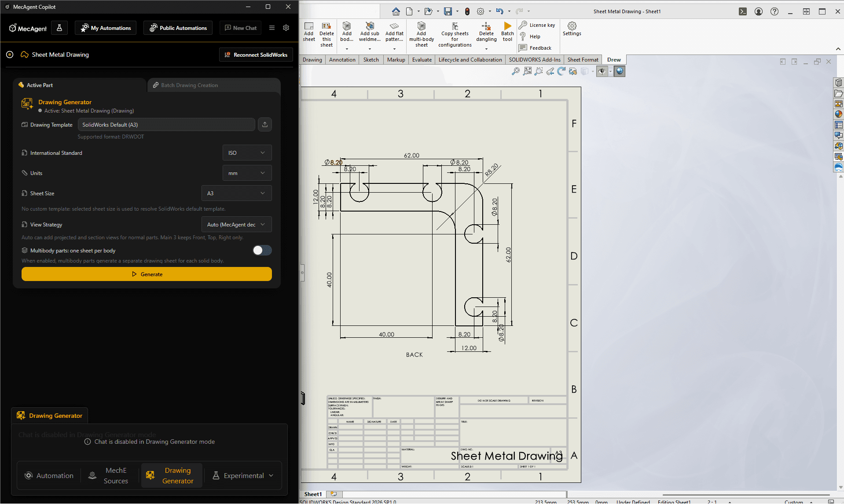Viewport: 844px width, 504px height.
Task: Toggle multibody one sheet per body
Action: pyautogui.click(x=262, y=251)
